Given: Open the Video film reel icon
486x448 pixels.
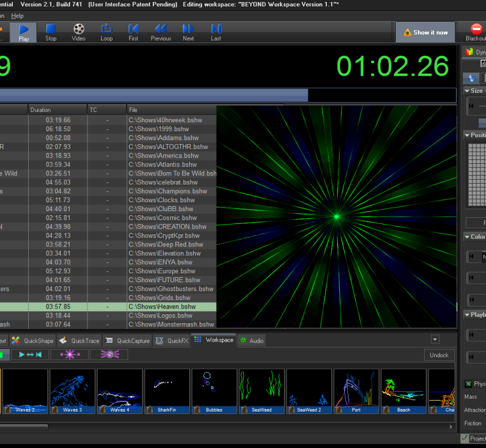Looking at the screenshot, I should tap(79, 33).
